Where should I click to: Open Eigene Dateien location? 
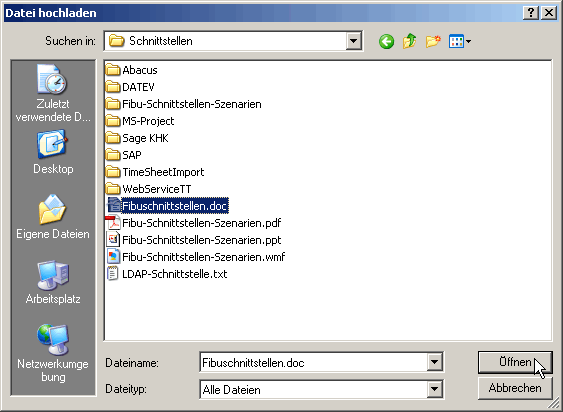tap(53, 217)
